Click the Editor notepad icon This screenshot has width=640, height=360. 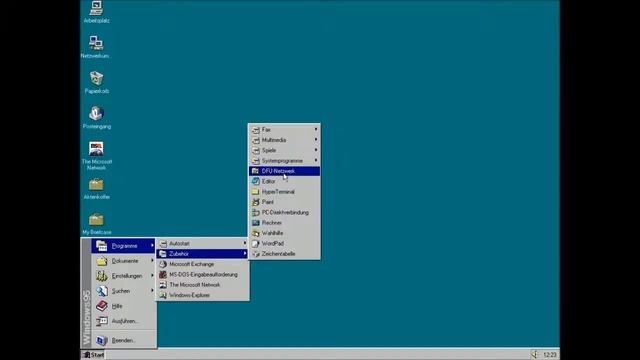coord(256,181)
